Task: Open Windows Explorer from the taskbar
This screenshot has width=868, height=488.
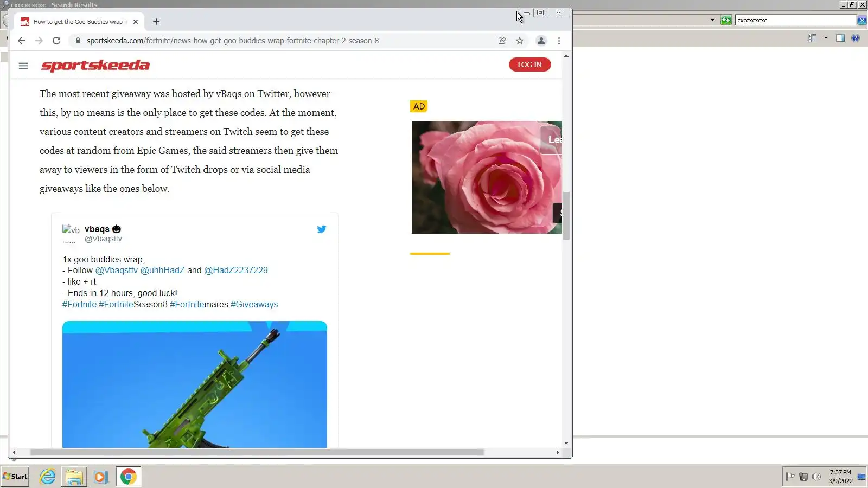Action: (74, 477)
